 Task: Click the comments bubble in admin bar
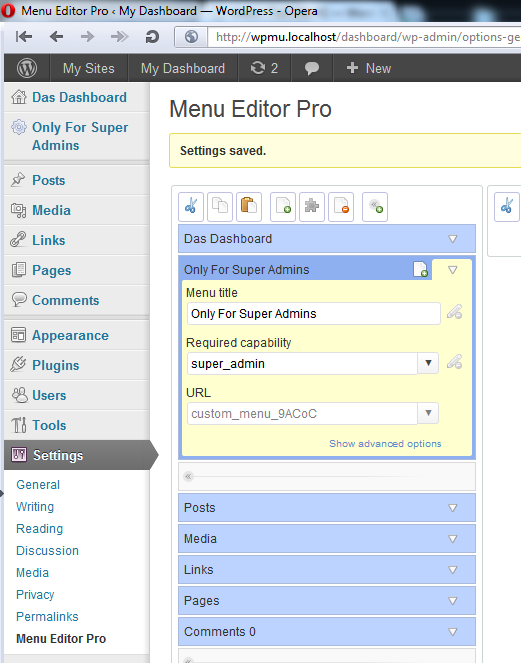312,68
